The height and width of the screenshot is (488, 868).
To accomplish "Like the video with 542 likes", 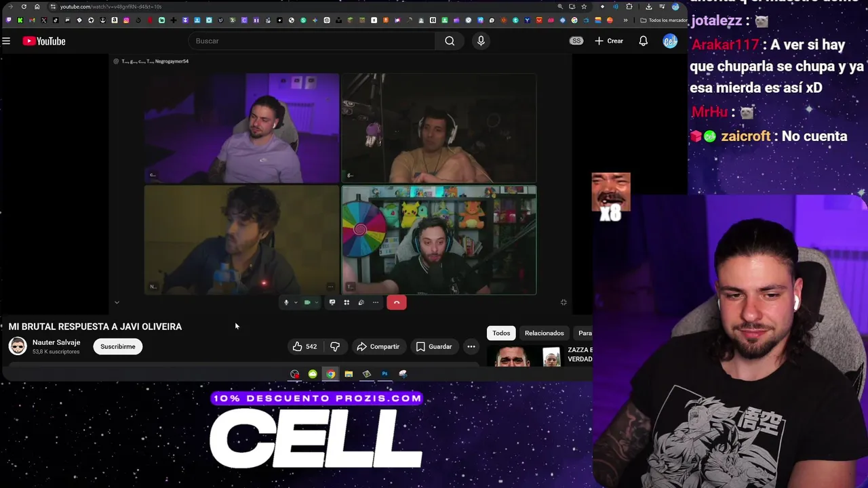I will tap(304, 346).
